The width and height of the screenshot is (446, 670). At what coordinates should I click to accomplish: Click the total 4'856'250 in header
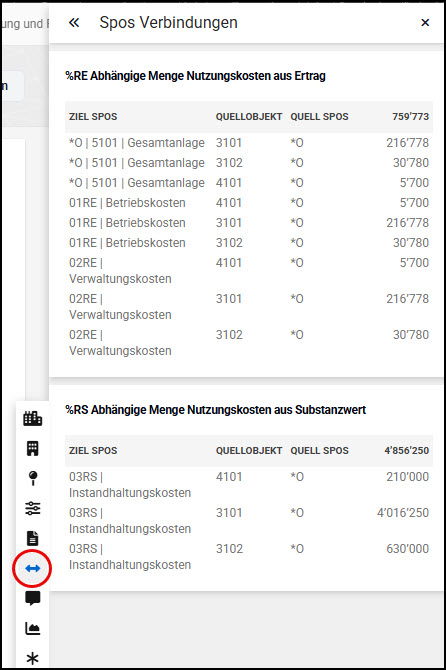[x=407, y=451]
